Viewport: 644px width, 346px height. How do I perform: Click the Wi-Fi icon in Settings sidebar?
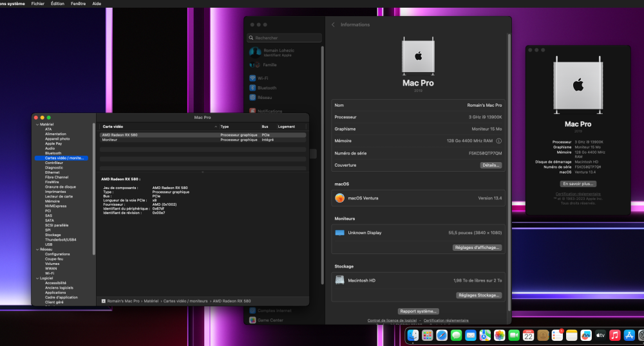tap(252, 78)
